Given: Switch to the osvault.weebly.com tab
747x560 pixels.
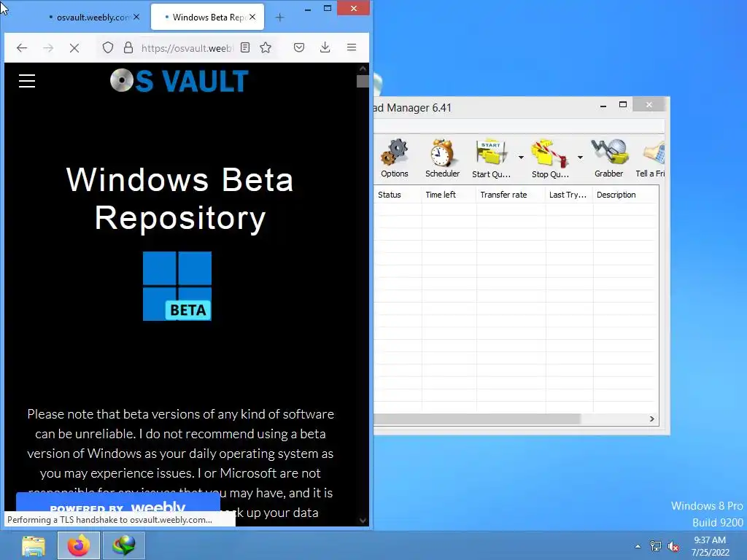Looking at the screenshot, I should tap(92, 17).
